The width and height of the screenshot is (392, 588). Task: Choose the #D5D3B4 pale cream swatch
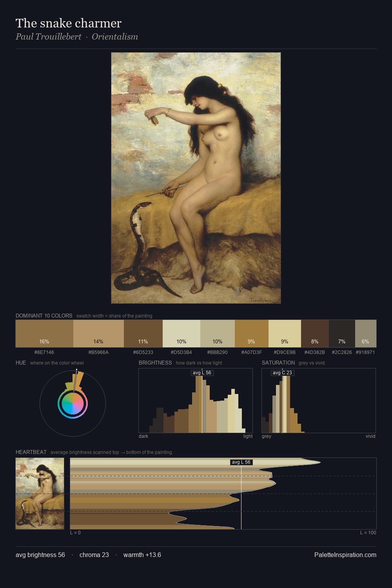point(181,334)
